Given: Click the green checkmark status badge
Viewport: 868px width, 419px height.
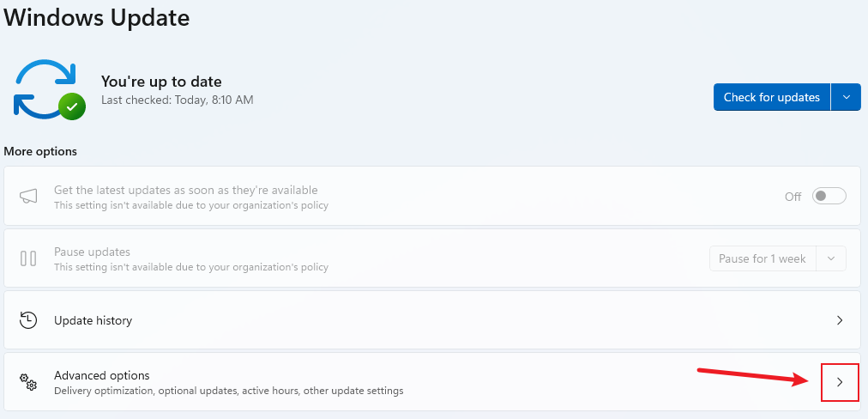Looking at the screenshot, I should click(72, 106).
